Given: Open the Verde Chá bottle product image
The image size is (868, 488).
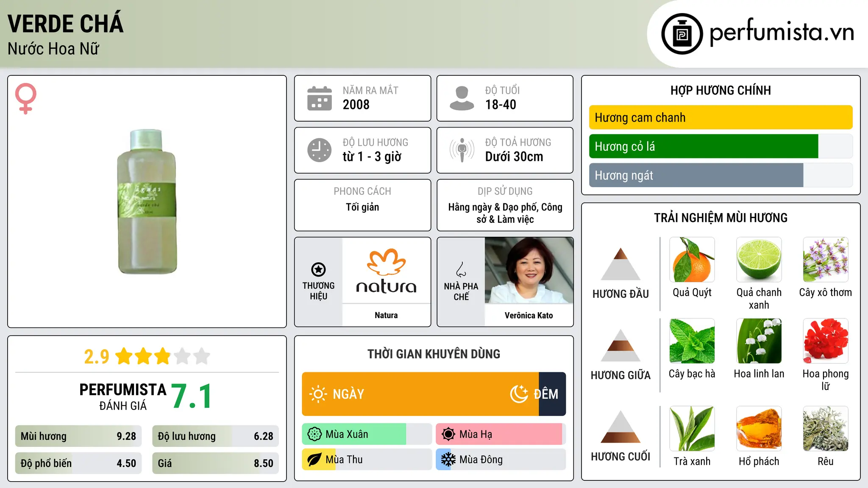Looking at the screenshot, I should tap(147, 202).
